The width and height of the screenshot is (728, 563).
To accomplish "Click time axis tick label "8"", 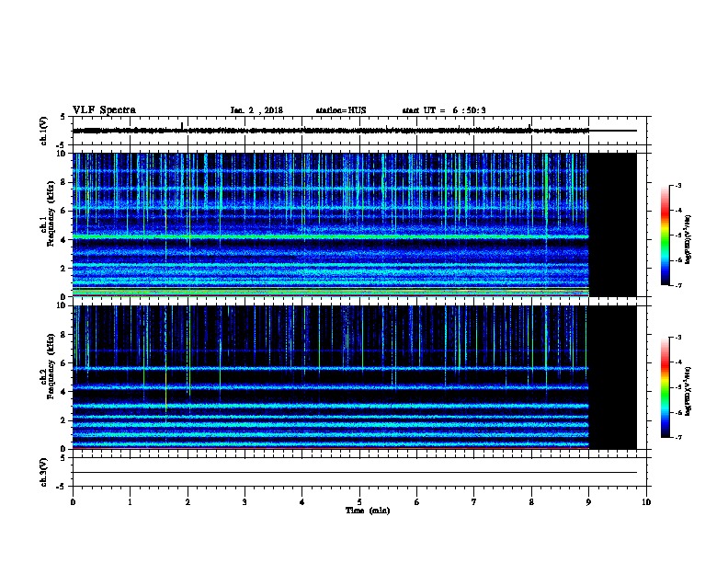I will (x=531, y=502).
